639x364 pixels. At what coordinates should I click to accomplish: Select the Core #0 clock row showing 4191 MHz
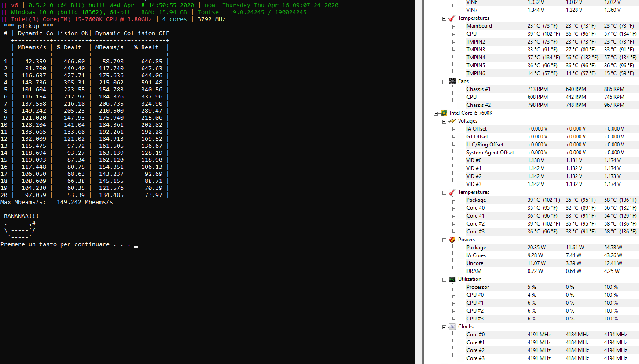pyautogui.click(x=552, y=335)
